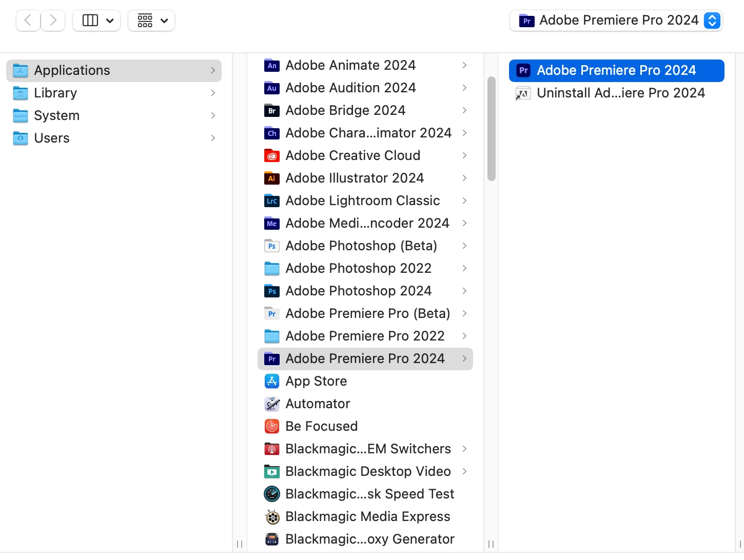Click the Adobe Premiere Pro (Beta) icon
Image resolution: width=744 pixels, height=560 pixels.
tap(271, 313)
